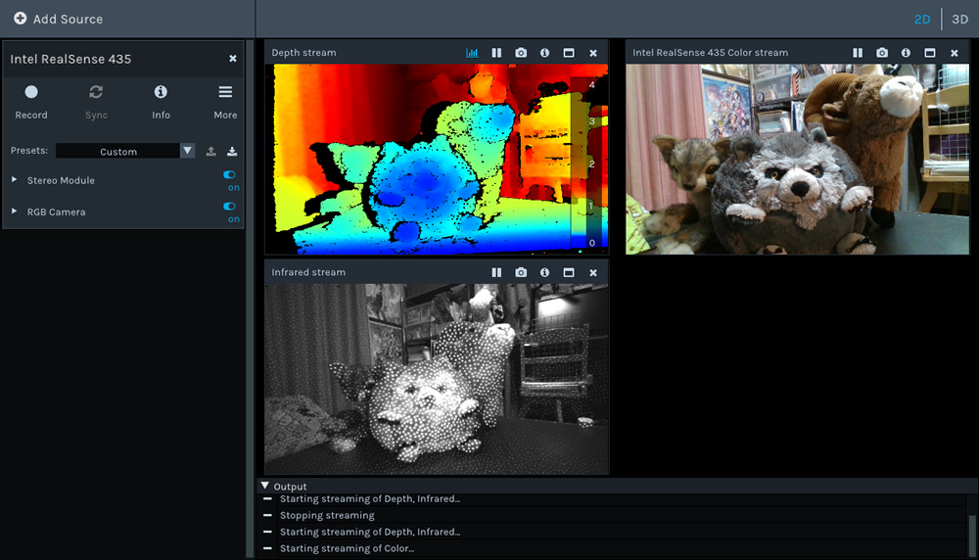The height and width of the screenshot is (560, 979).
Task: Pause the Infrared stream
Action: 496,272
